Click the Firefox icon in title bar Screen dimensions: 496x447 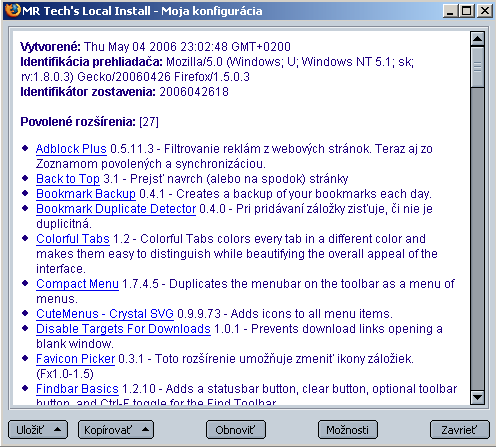[13, 11]
